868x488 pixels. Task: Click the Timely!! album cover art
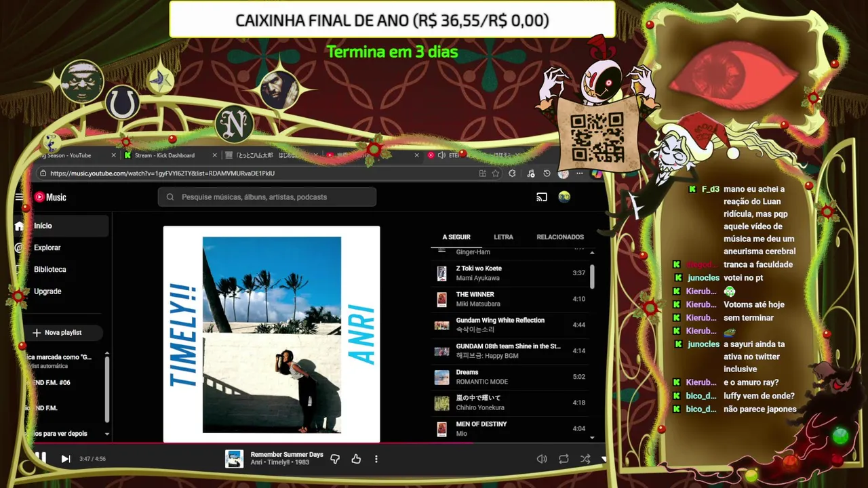coord(271,334)
